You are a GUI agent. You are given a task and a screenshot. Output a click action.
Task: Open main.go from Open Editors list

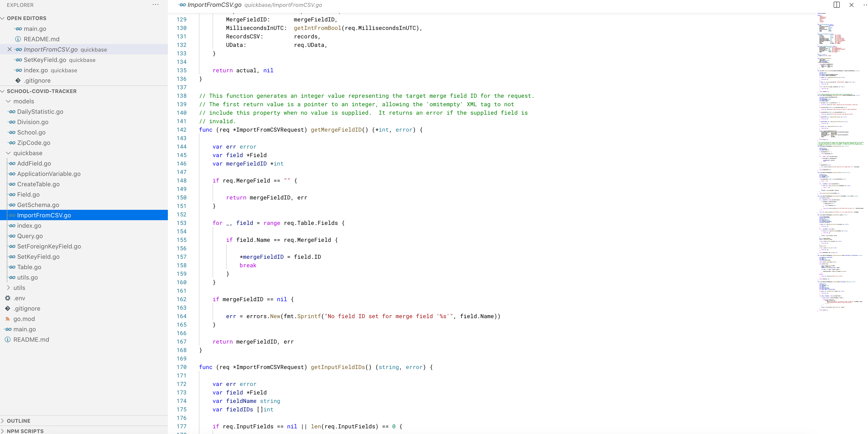point(35,29)
